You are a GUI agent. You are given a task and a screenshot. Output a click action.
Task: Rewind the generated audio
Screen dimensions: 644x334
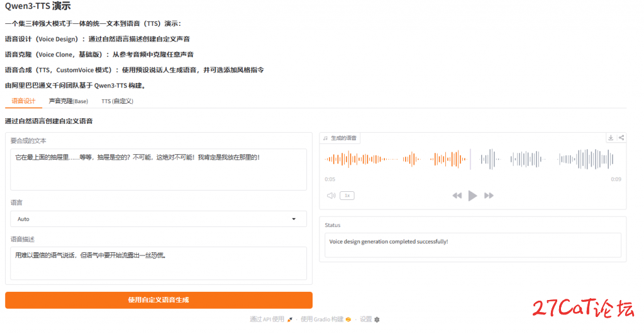pos(457,196)
